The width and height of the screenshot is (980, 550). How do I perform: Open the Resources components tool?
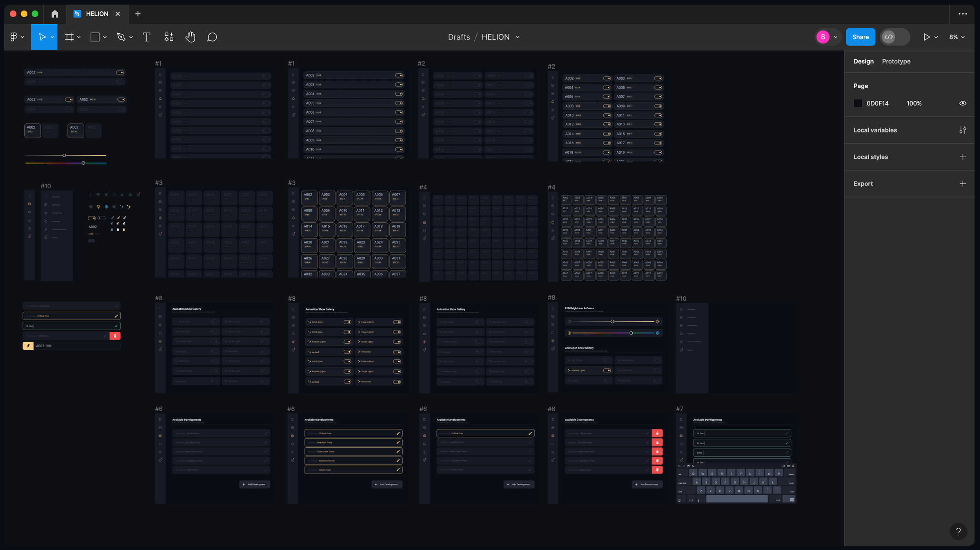tap(169, 37)
